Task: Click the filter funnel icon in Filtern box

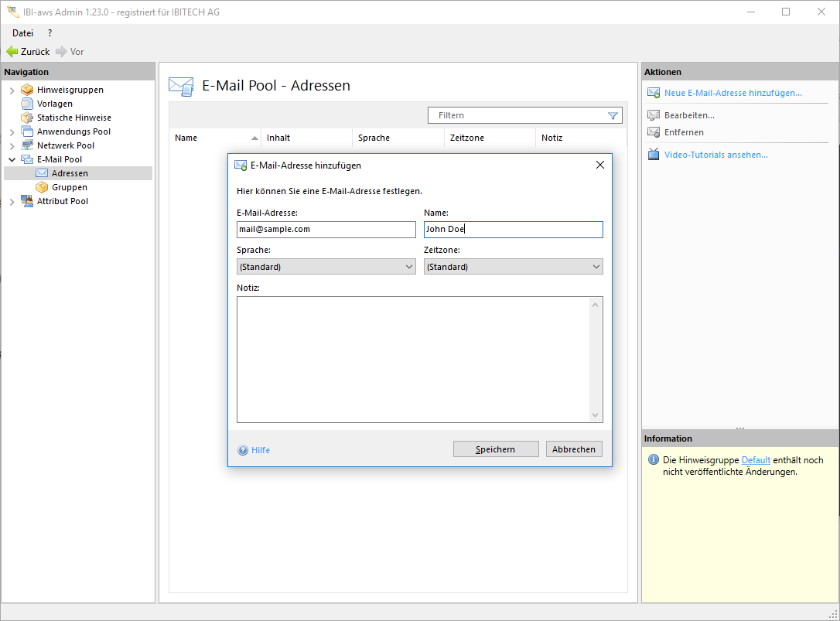Action: click(613, 115)
